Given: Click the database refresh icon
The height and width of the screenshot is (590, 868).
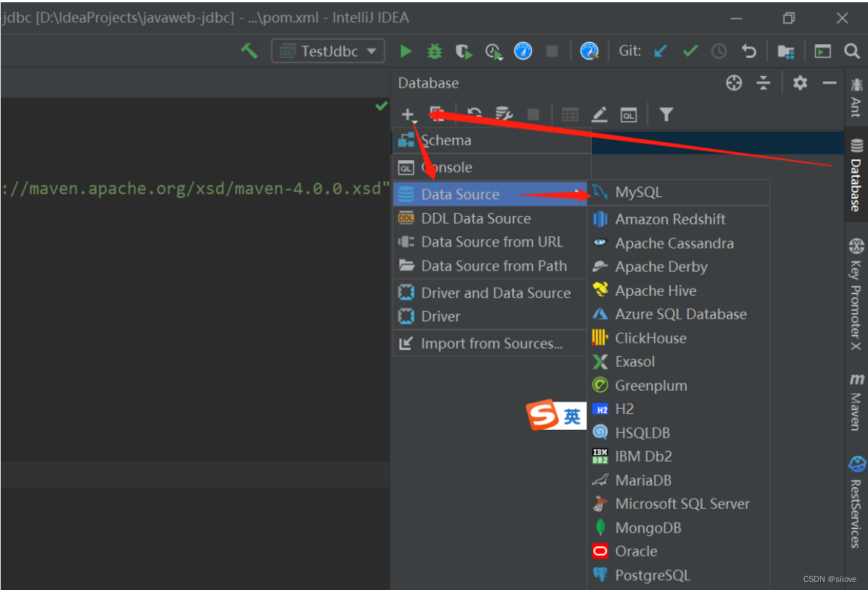Looking at the screenshot, I should point(475,114).
